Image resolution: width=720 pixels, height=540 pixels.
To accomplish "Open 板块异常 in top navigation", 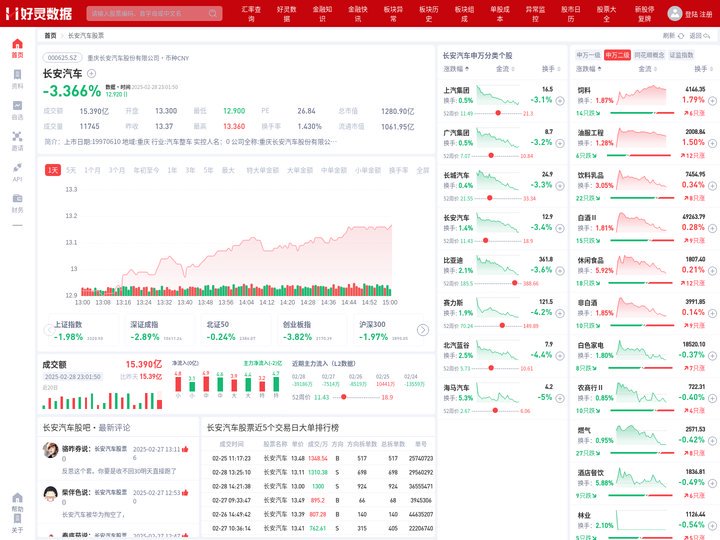I will (x=393, y=14).
